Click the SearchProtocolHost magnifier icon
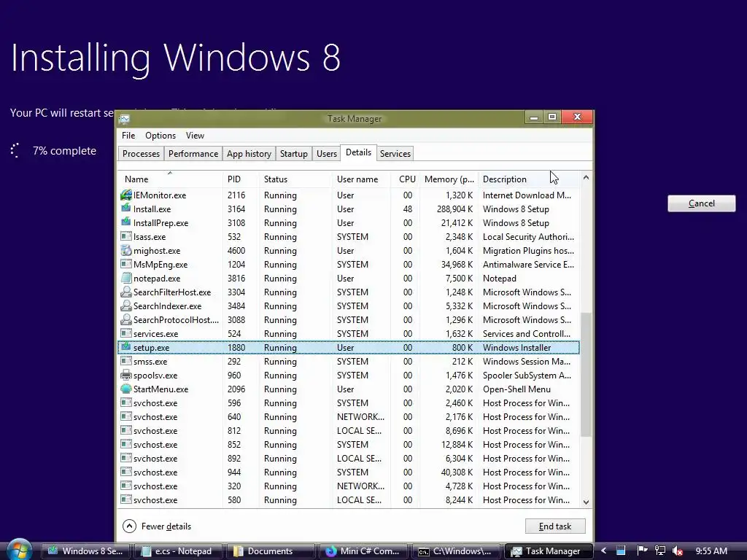Viewport: 747px width, 560px height. (126, 319)
